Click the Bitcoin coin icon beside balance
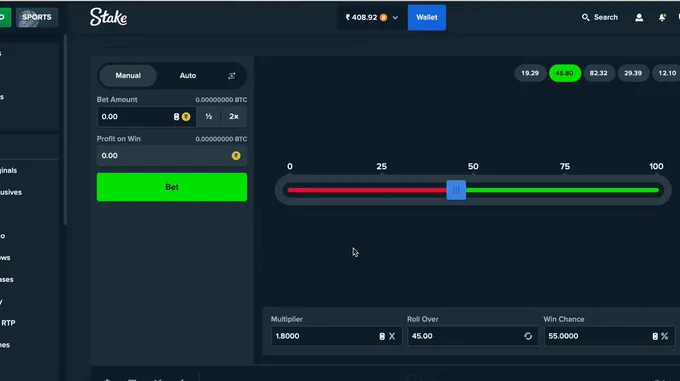 pos(383,17)
